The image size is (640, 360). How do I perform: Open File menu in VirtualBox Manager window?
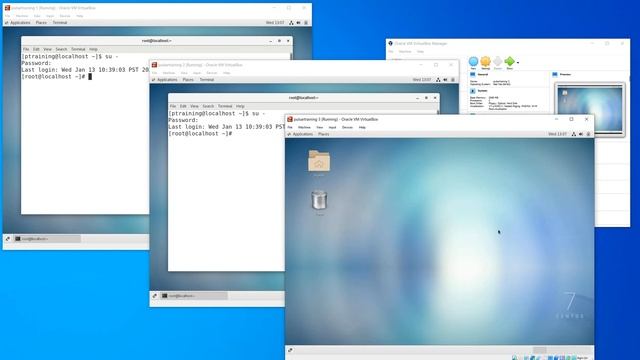tap(391, 52)
